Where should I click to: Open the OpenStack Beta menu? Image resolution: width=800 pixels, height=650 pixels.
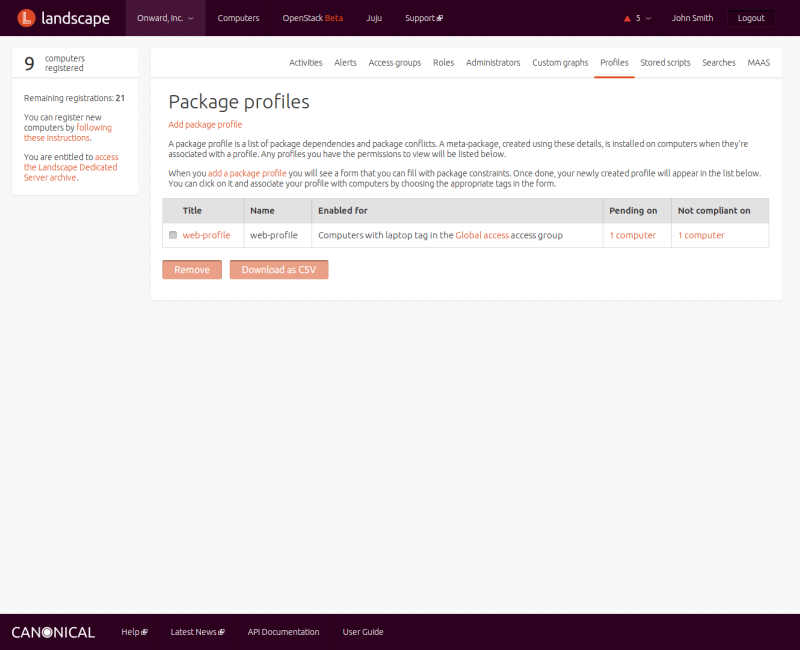(313, 18)
